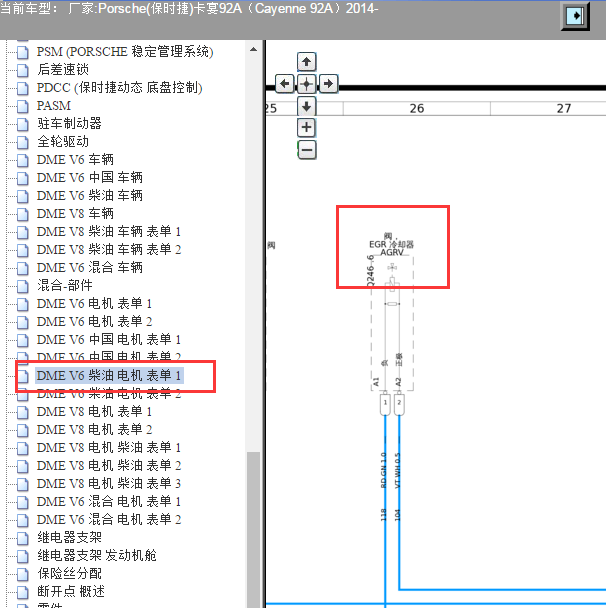Click the document icon beside 继电器支架 发动机舱

coord(23,556)
